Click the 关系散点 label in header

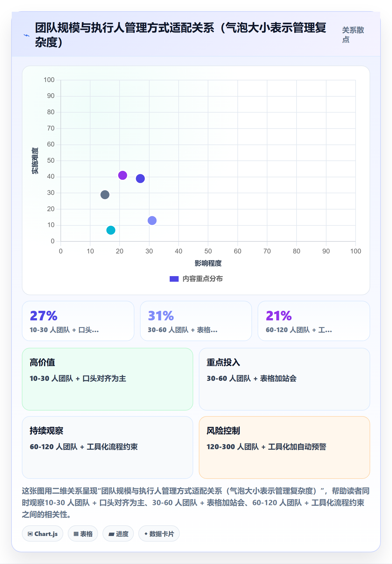(353, 35)
